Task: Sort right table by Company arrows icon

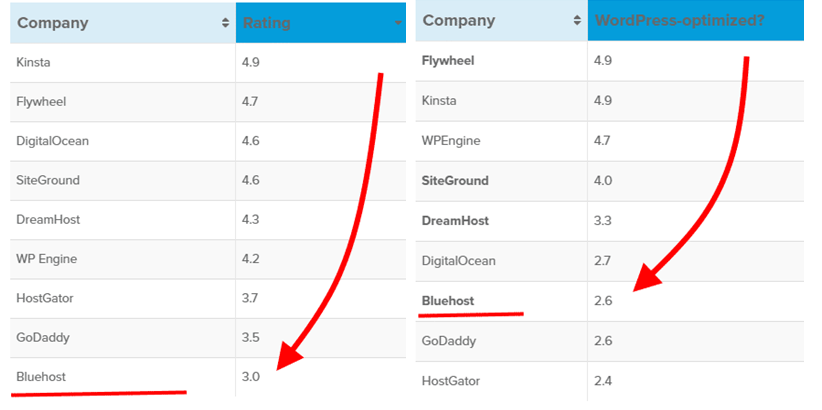Action: [x=577, y=20]
